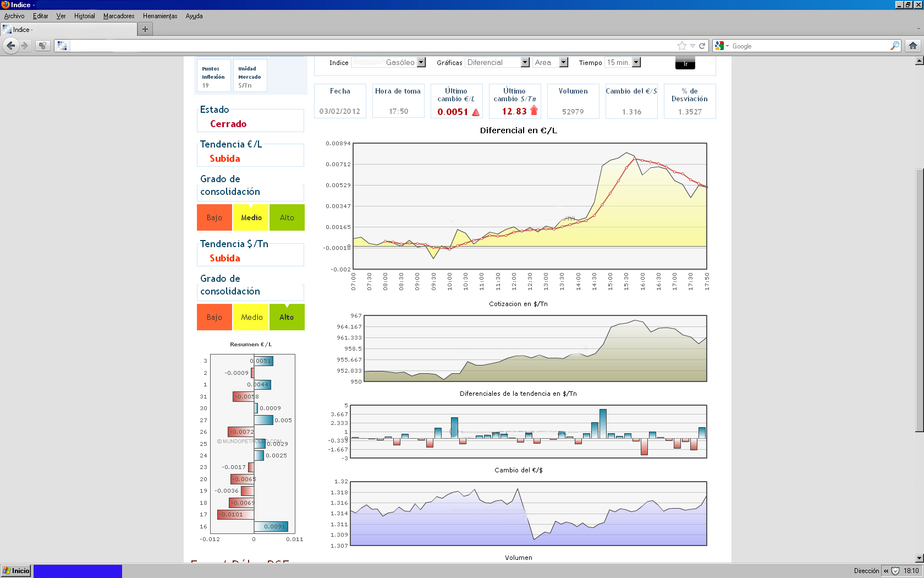Screen dimensions: 924x578
Task: Click the Google search engine icon
Action: [x=719, y=46]
